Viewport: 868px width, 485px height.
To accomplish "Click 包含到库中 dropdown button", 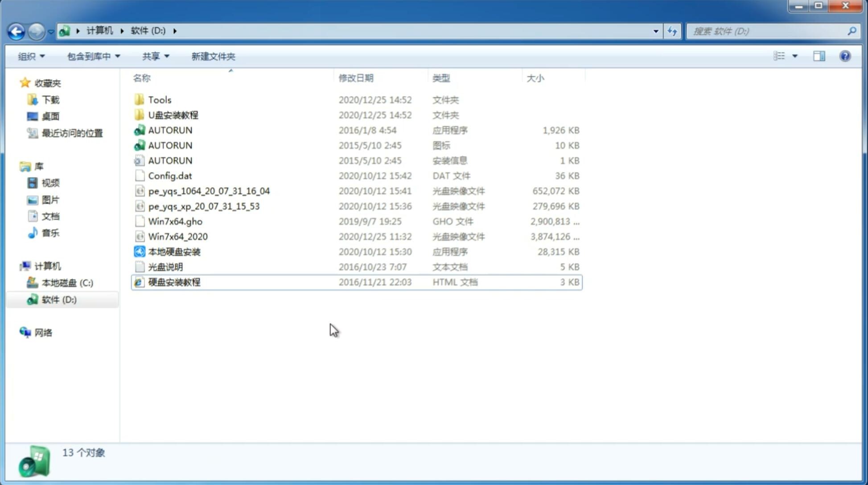I will point(92,56).
